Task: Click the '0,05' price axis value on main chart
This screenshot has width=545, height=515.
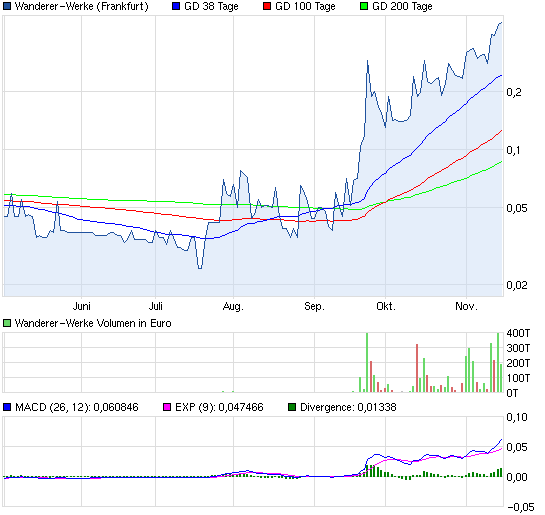Action: [x=517, y=208]
